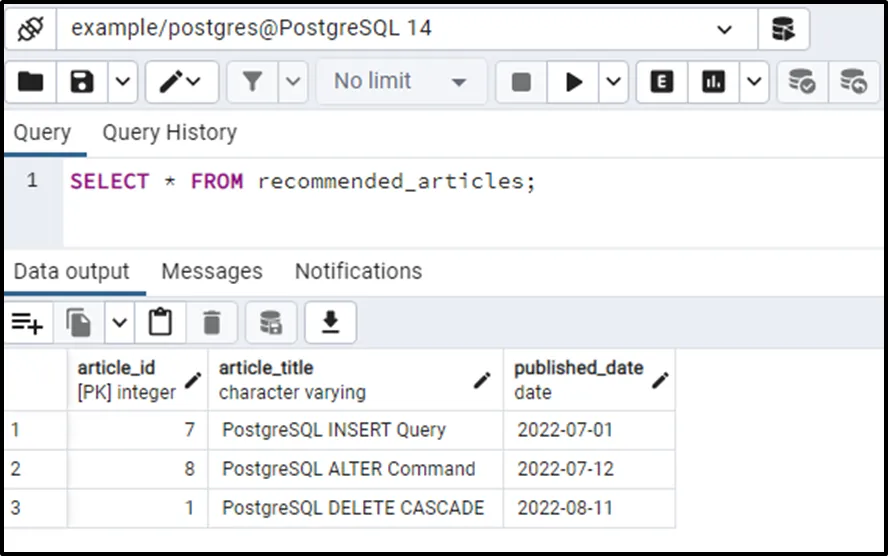
Task: Commit the transaction
Action: (x=801, y=81)
